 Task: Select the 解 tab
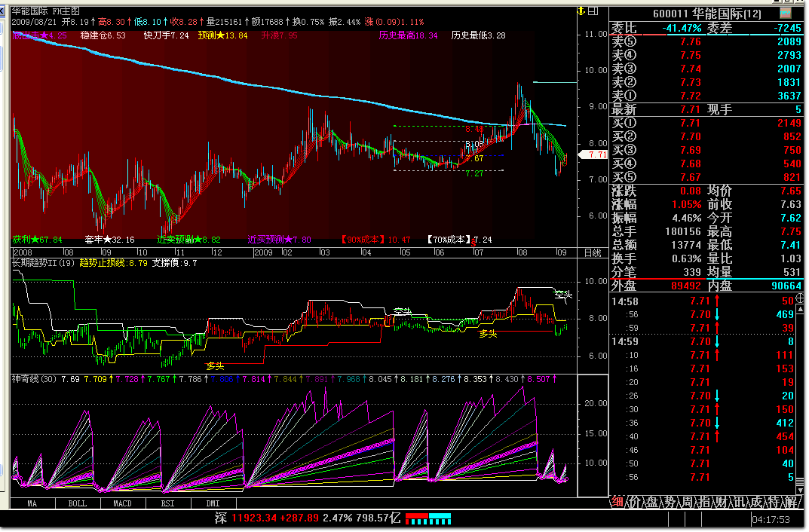(791, 502)
